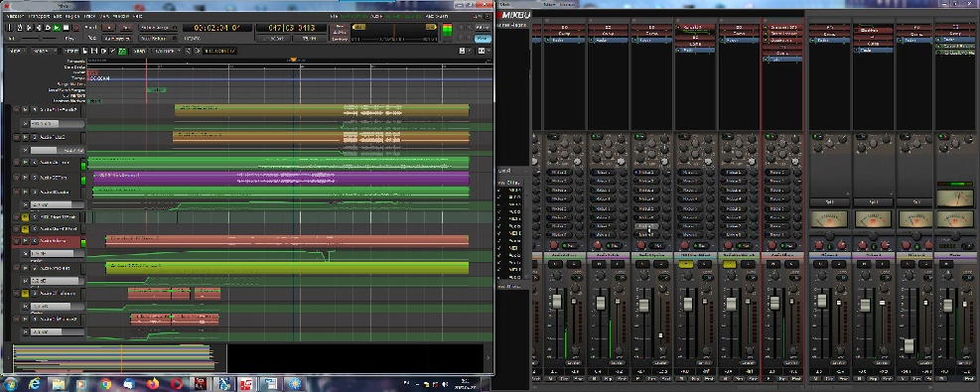
Task: Toggle the yellow mute button on fifth mixer strip
Action: [x=730, y=265]
